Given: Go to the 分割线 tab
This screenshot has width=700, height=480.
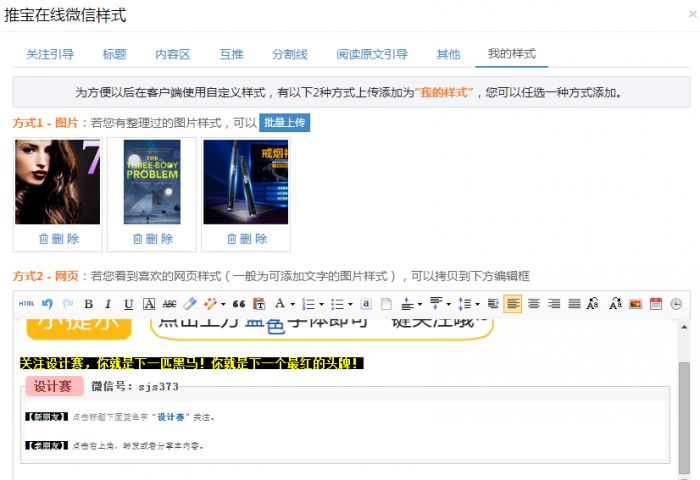Looking at the screenshot, I should [x=290, y=54].
